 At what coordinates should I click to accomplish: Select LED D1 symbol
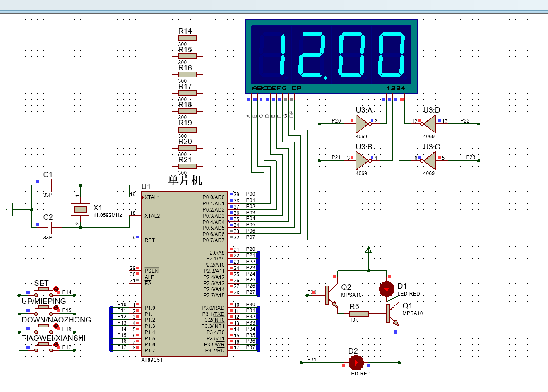(x=387, y=289)
